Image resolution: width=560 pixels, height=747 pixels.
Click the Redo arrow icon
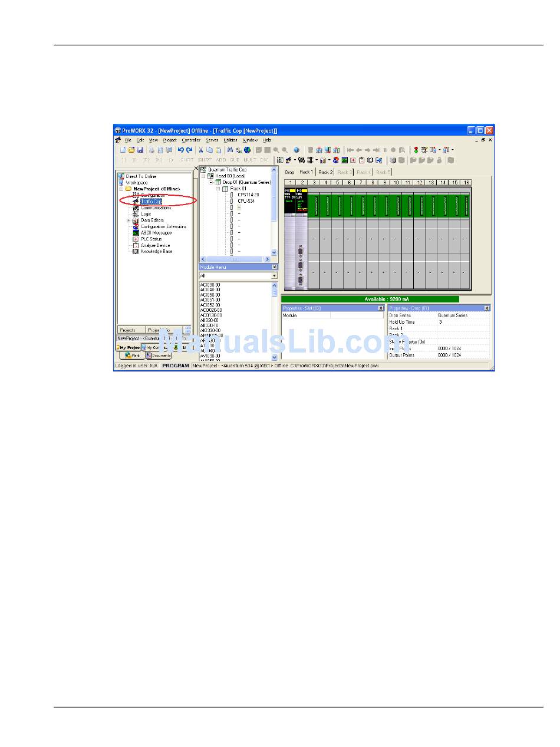pos(189,150)
